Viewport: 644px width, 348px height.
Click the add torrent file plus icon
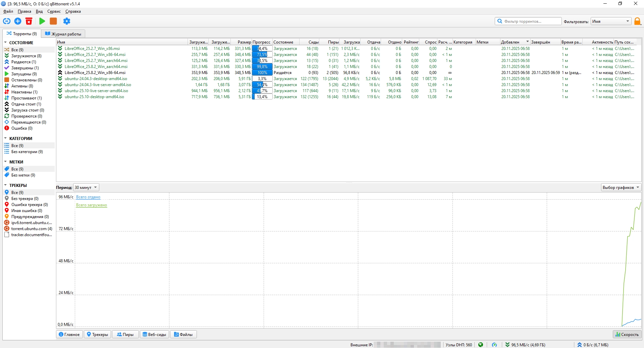pyautogui.click(x=18, y=21)
